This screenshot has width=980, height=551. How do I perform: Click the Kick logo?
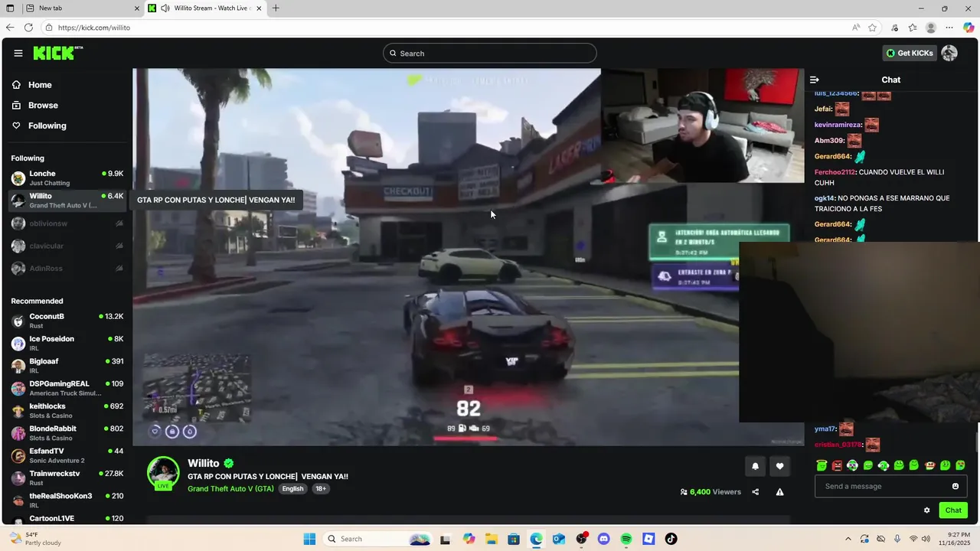[x=57, y=53]
